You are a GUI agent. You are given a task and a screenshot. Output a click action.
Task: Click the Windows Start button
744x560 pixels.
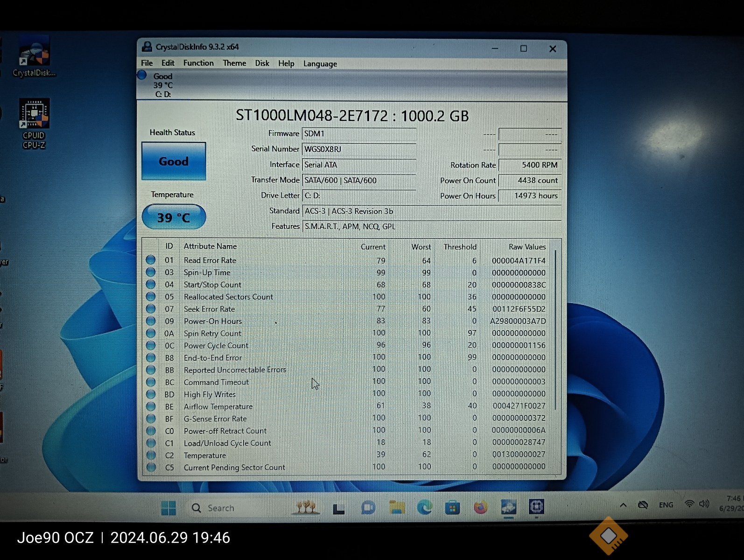pos(168,508)
